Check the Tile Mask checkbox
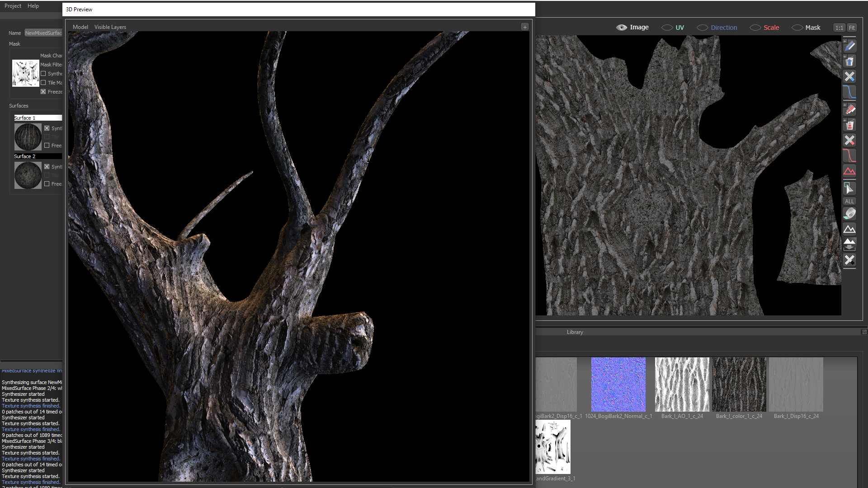The image size is (868, 488). (43, 83)
